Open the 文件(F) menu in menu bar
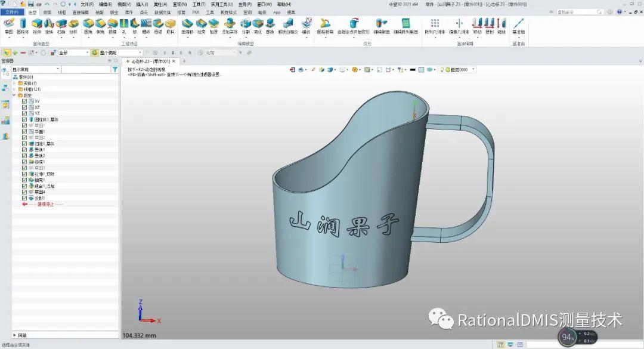This screenshot has height=349, width=644. point(86,4)
